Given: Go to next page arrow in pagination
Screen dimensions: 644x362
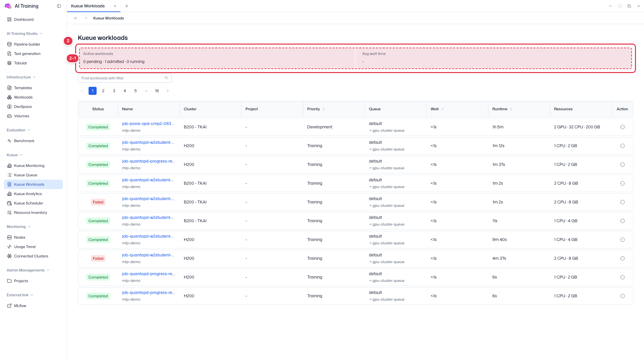Looking at the screenshot, I should point(168,91).
